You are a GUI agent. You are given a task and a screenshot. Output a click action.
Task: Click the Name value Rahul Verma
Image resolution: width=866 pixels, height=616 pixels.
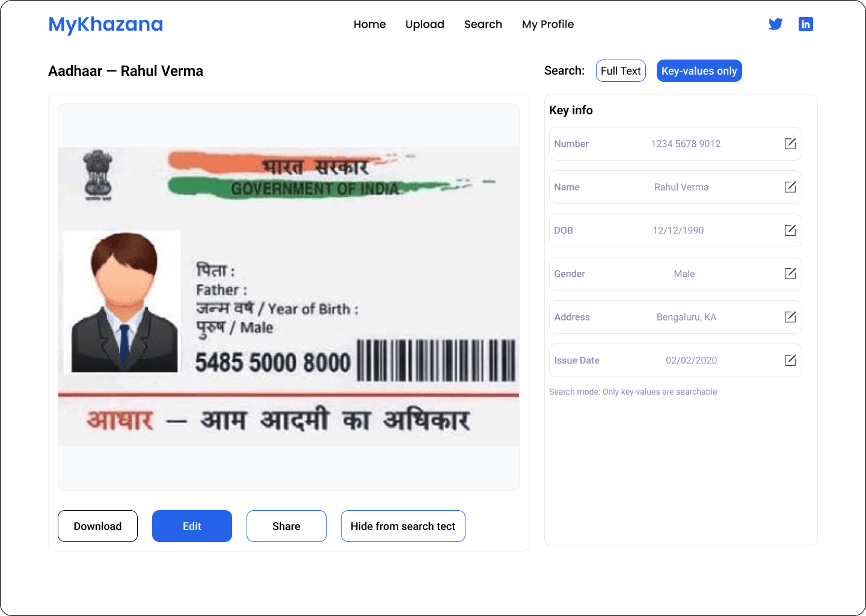681,187
